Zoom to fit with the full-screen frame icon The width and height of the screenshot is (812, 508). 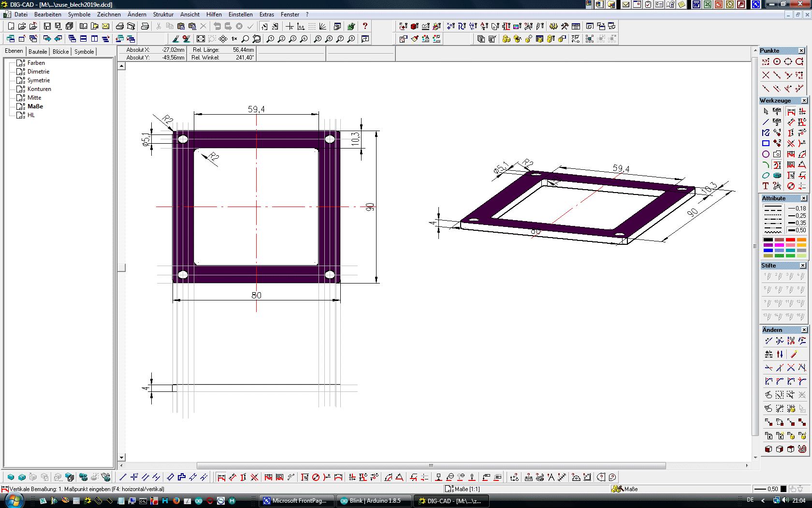[x=201, y=39]
